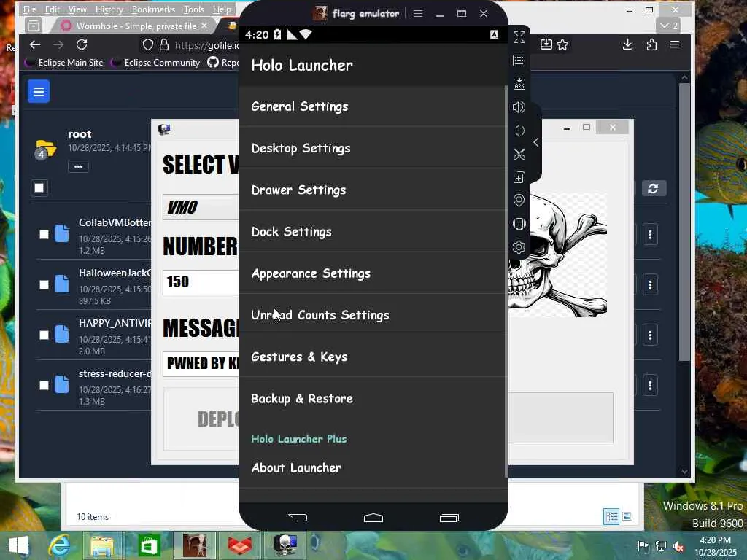Viewport: 747px width, 560px height.
Task: Toggle emulator fullscreen icon
Action: (x=519, y=37)
